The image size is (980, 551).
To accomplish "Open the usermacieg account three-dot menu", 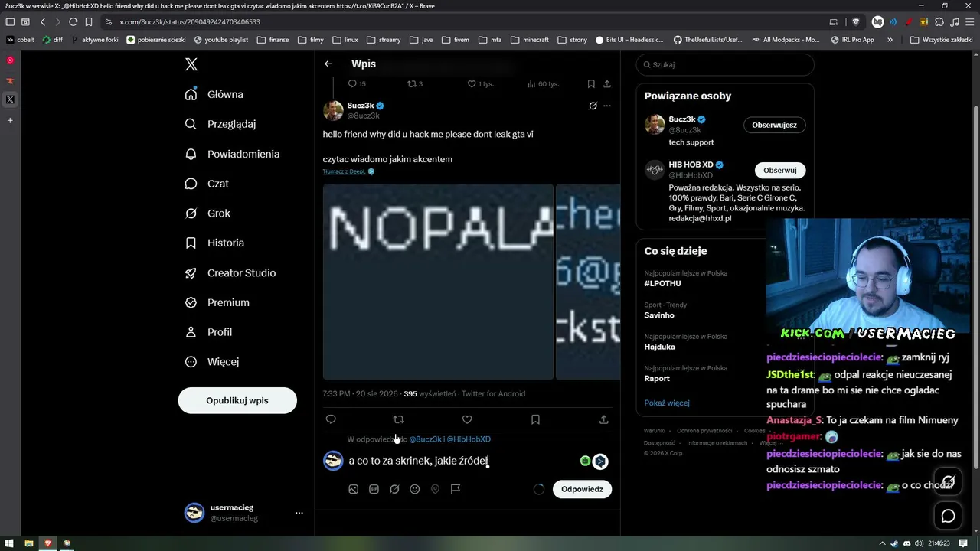I will (299, 513).
